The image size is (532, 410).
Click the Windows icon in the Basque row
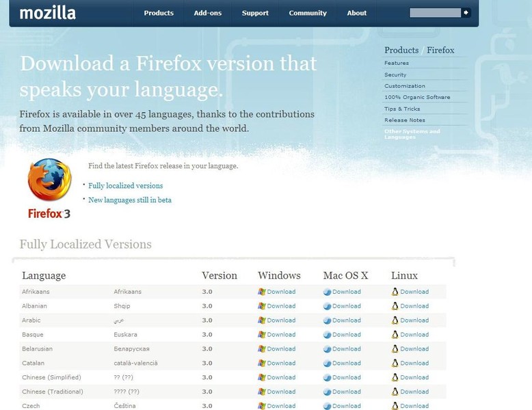(x=262, y=334)
